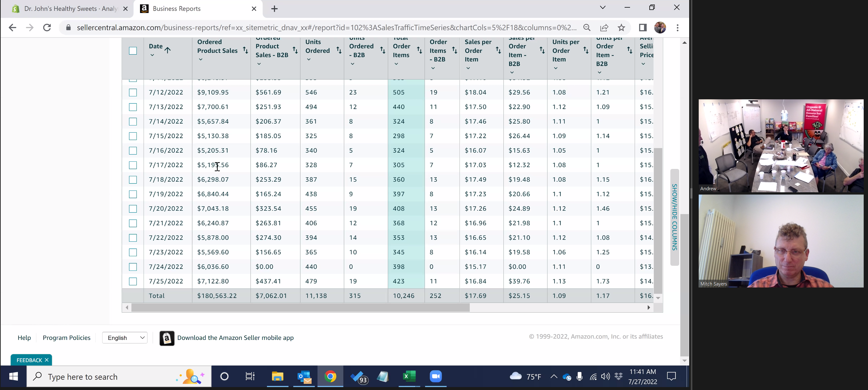Bookmark page with the star icon
Viewport: 868px width, 390px height.
tap(621, 28)
